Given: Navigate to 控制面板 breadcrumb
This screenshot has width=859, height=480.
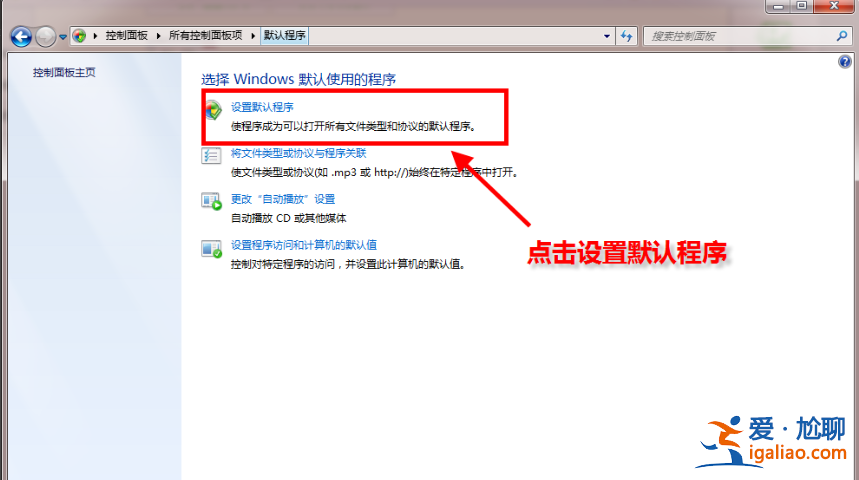Looking at the screenshot, I should 127,36.
